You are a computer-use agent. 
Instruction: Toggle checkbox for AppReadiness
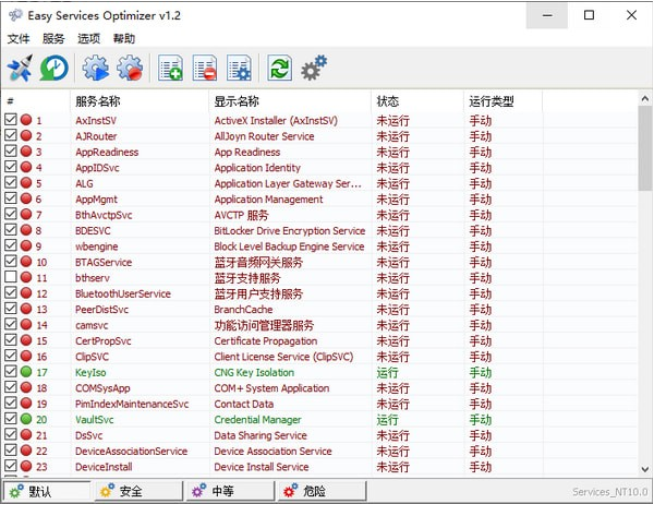click(x=10, y=151)
